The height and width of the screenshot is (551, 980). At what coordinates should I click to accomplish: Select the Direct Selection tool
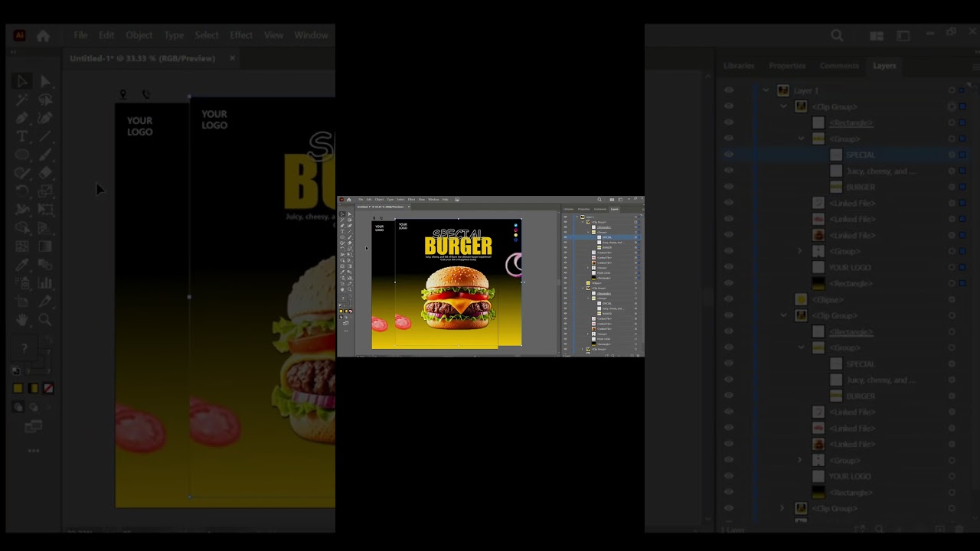click(45, 81)
